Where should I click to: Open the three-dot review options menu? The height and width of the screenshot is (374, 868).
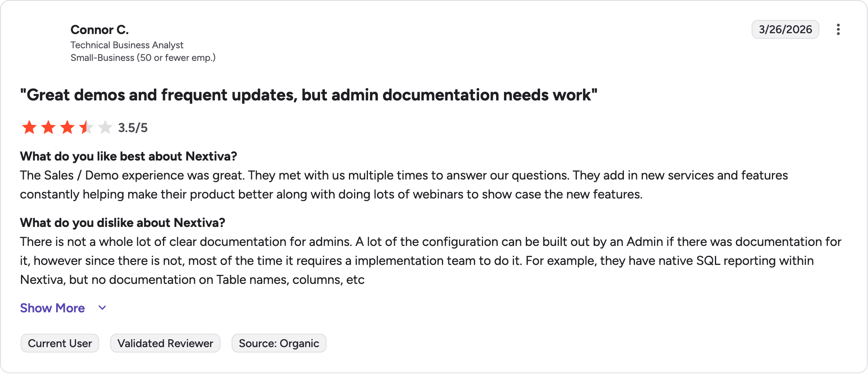pyautogui.click(x=838, y=30)
